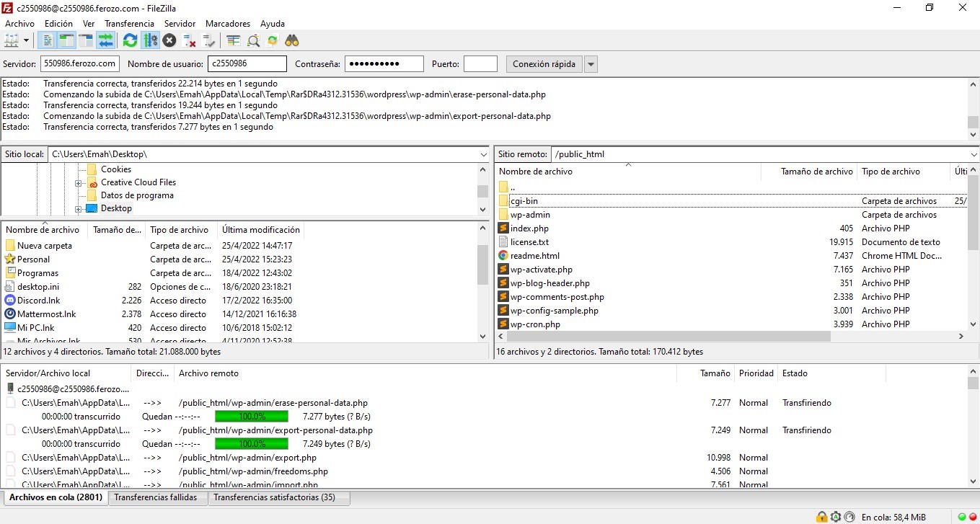
Task: Click the Tamaño de archivo remote column header
Action: pyautogui.click(x=816, y=172)
